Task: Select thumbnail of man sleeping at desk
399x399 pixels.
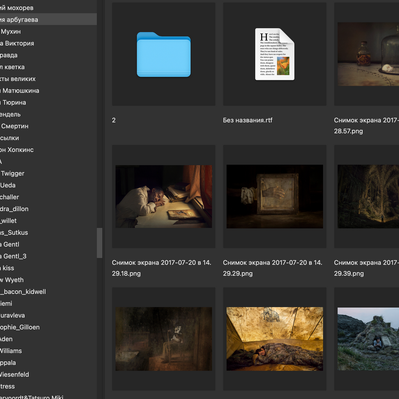Action: tap(164, 196)
